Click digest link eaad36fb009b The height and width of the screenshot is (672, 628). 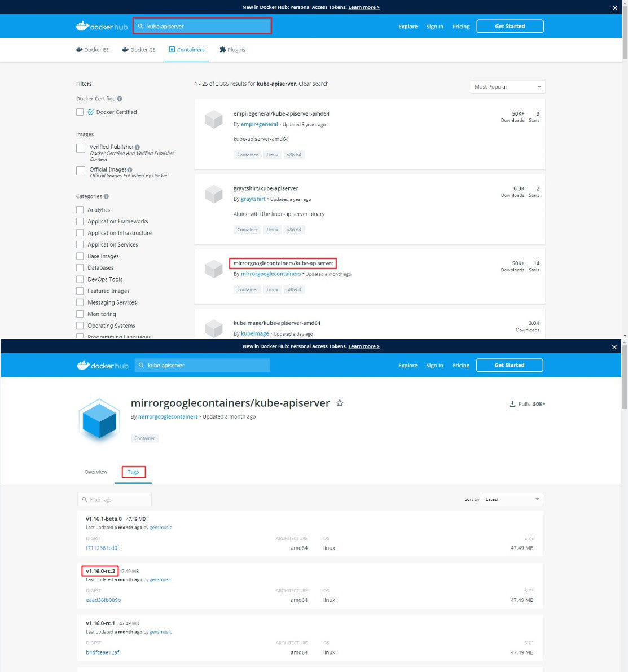tap(103, 600)
